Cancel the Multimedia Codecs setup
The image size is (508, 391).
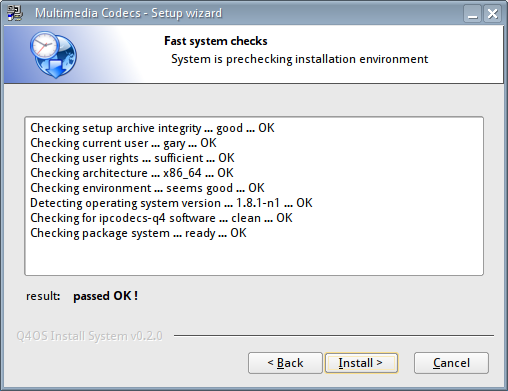[451, 363]
